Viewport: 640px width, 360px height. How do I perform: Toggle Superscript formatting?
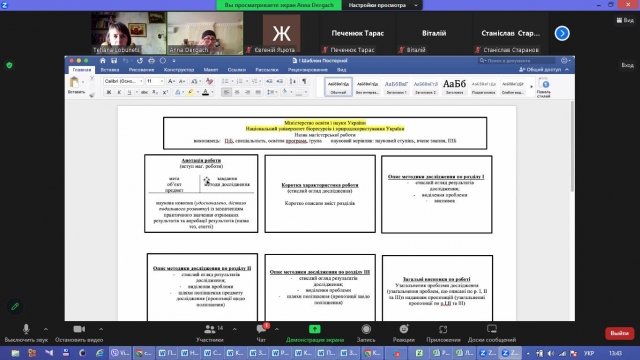(x=165, y=93)
